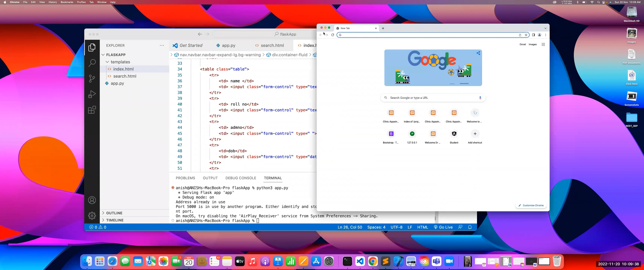
Task: Open the Google apps grid
Action: pos(543,44)
